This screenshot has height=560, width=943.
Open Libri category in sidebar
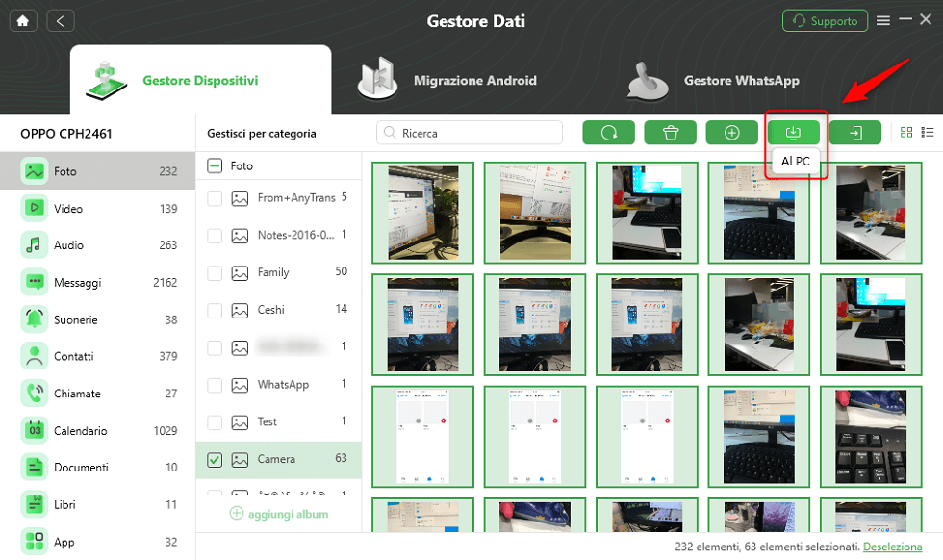pyautogui.click(x=97, y=504)
